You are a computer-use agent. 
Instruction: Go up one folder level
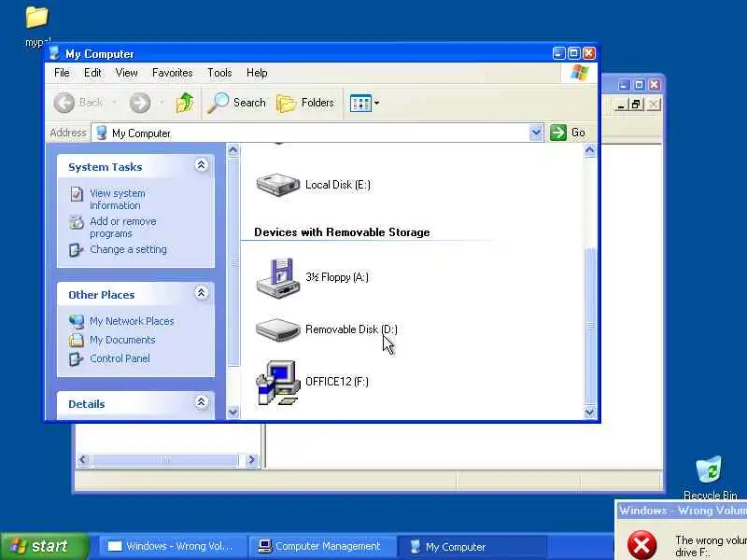point(185,103)
